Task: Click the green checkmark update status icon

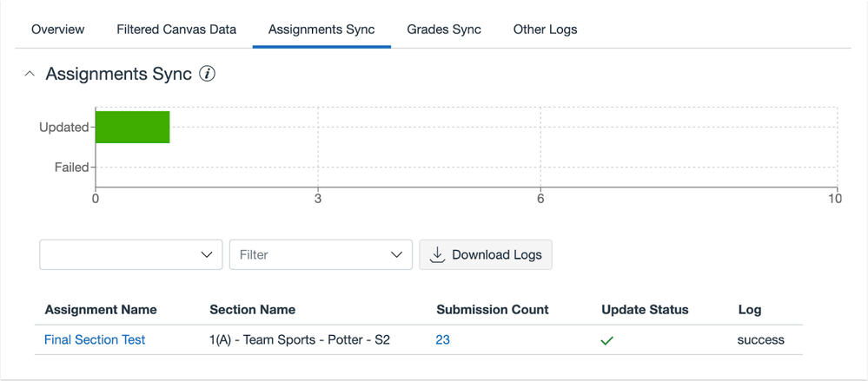Action: click(606, 340)
